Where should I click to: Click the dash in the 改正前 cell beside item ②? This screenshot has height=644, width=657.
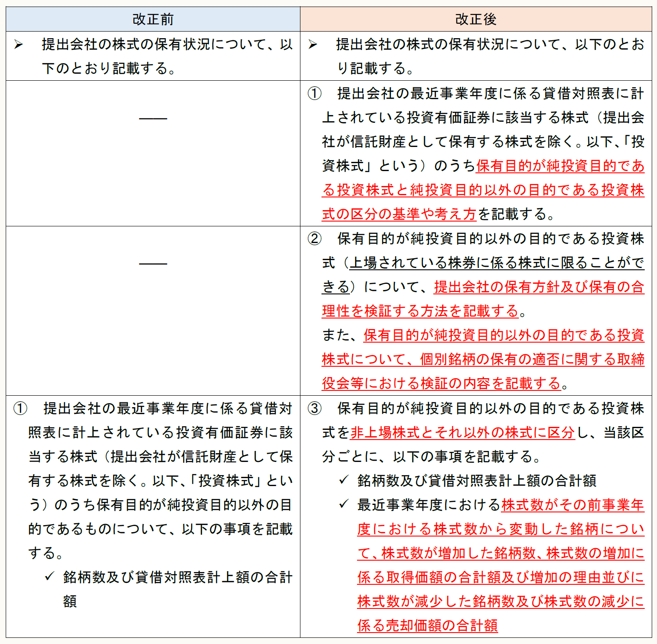coord(153,264)
